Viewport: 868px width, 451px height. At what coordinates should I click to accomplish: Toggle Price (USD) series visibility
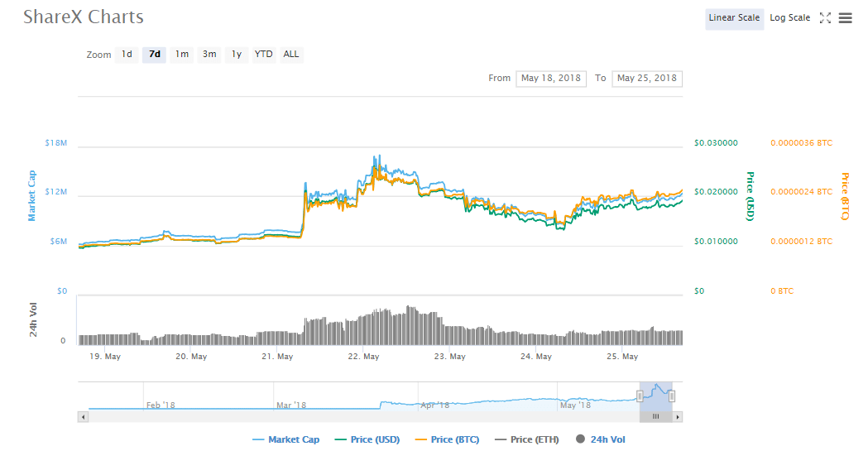[367, 439]
